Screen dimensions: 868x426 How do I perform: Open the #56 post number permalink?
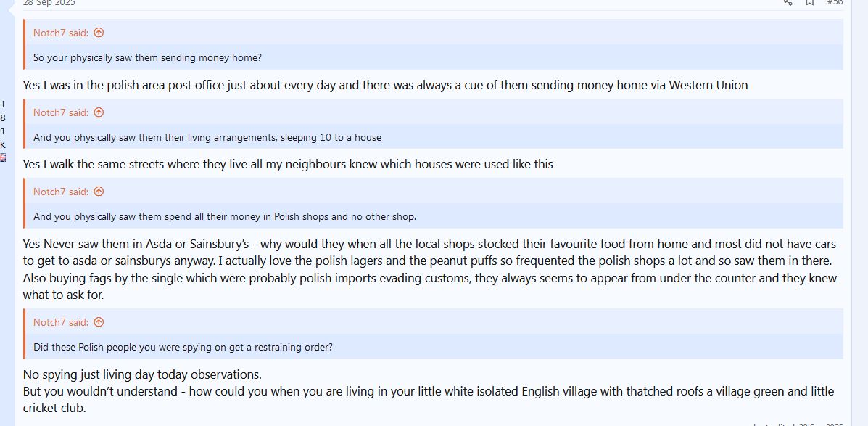click(x=835, y=2)
